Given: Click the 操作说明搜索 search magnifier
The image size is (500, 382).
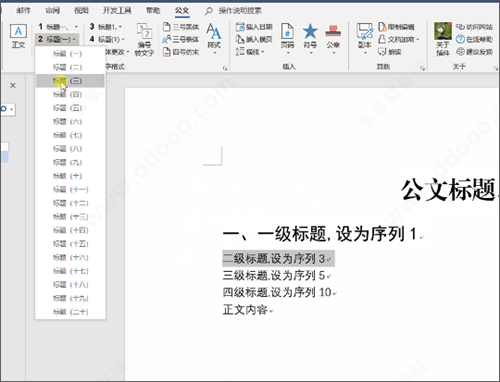Looking at the screenshot, I should [208, 11].
